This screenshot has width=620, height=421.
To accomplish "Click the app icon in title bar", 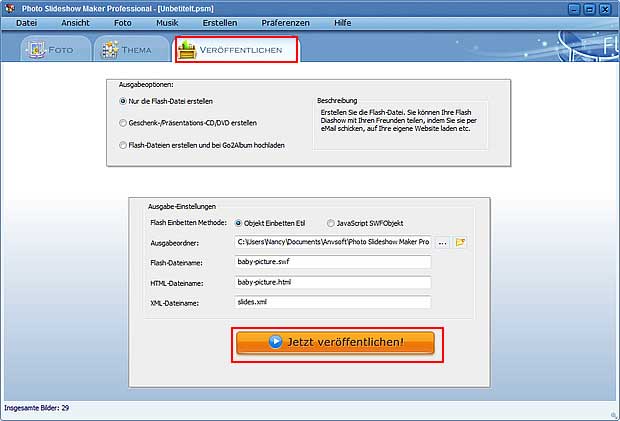I will pos(9,8).
